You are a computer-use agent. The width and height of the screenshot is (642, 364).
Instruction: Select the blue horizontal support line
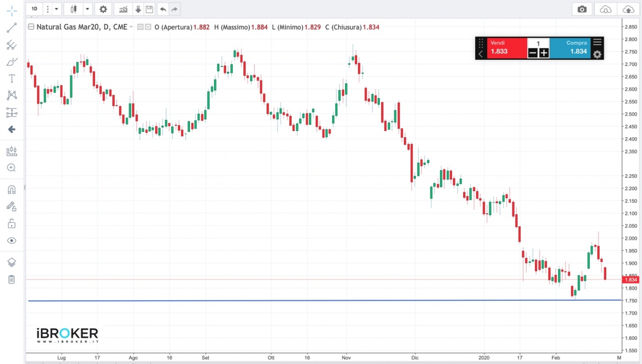[x=324, y=300]
